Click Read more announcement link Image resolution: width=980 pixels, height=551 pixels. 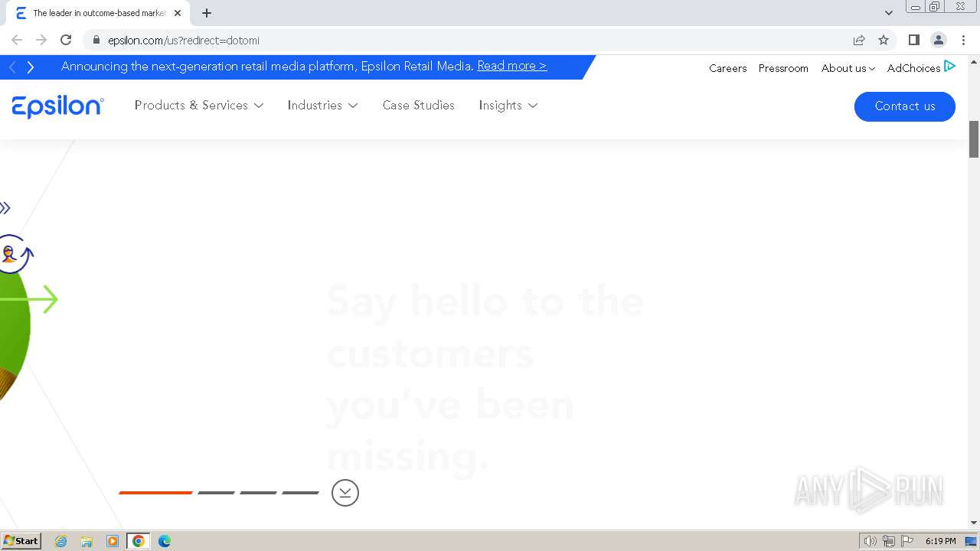512,66
